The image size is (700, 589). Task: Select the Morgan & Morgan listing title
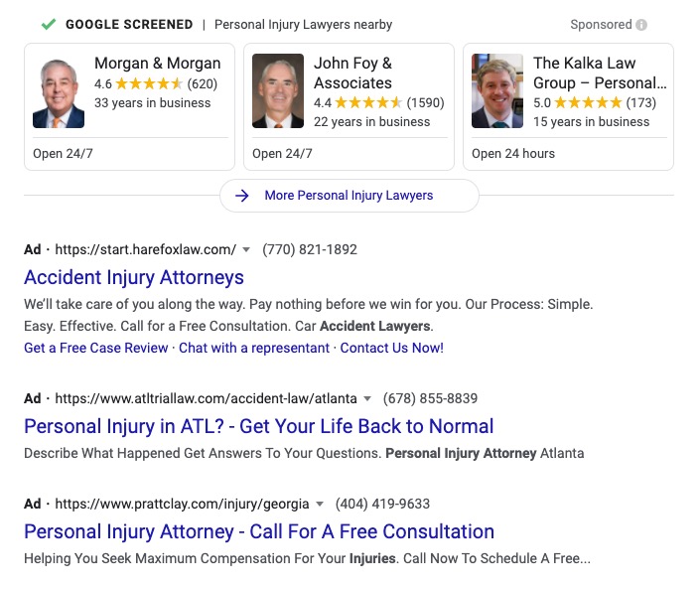click(x=158, y=64)
